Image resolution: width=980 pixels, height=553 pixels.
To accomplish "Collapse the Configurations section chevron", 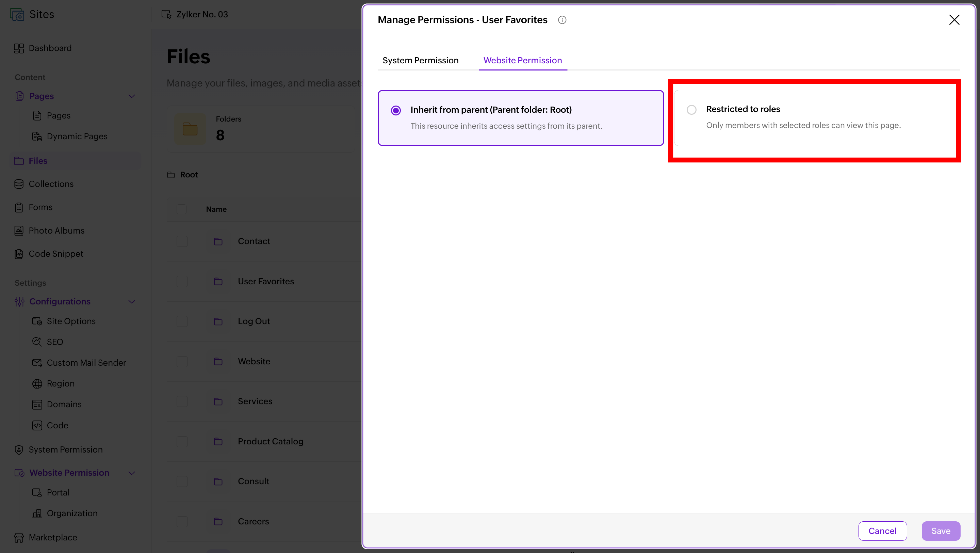I will pyautogui.click(x=132, y=302).
